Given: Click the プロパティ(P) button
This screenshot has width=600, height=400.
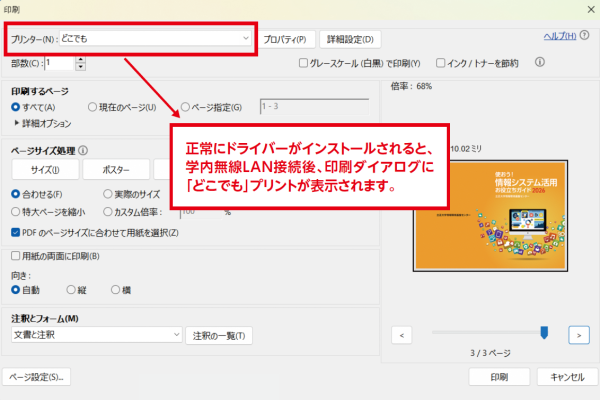Looking at the screenshot, I should (285, 40).
